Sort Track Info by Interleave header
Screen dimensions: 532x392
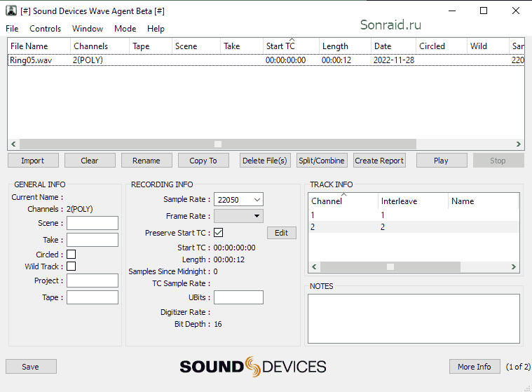(x=413, y=201)
